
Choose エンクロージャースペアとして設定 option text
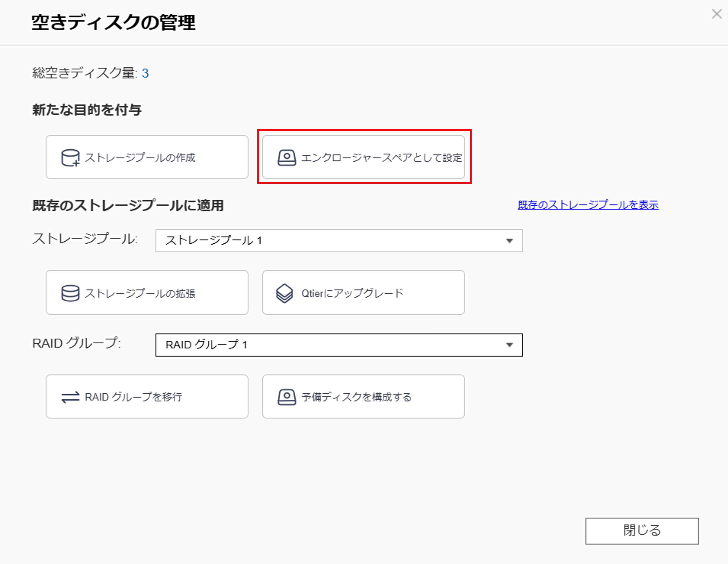[x=381, y=158]
